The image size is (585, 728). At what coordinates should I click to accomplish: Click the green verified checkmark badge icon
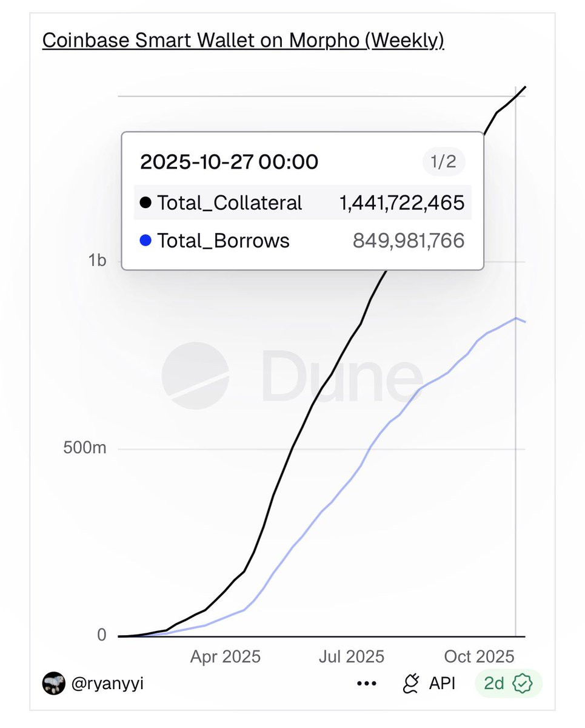[522, 684]
